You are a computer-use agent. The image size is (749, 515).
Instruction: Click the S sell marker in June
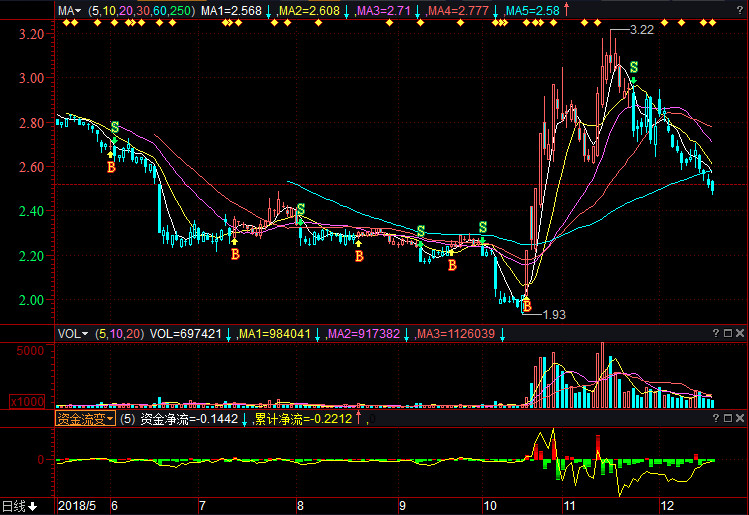tap(115, 128)
